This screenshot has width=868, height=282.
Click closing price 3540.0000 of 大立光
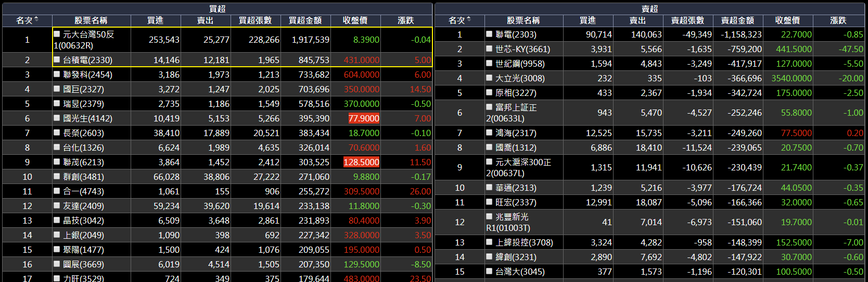[792, 78]
